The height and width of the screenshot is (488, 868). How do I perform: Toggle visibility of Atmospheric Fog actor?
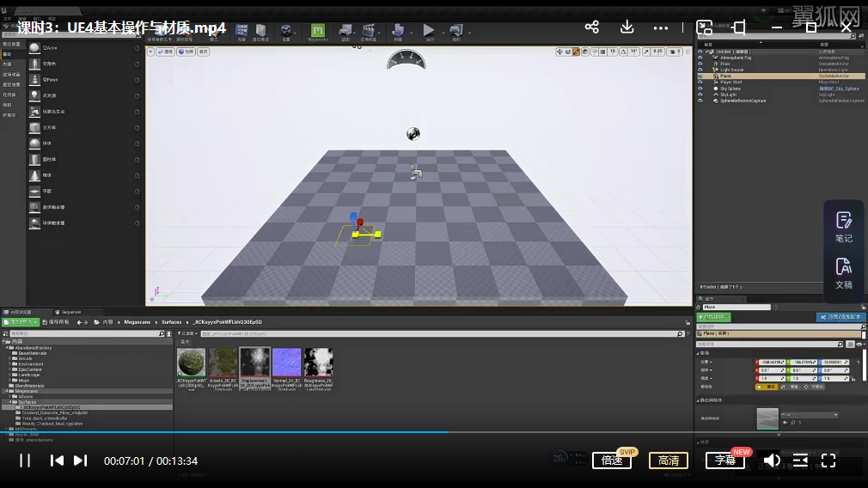click(700, 58)
